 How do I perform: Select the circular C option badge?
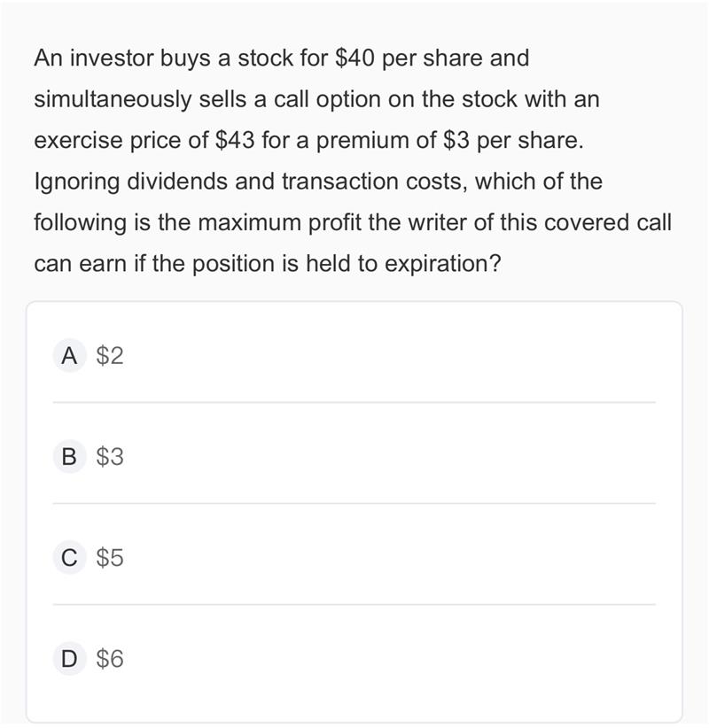click(x=69, y=558)
